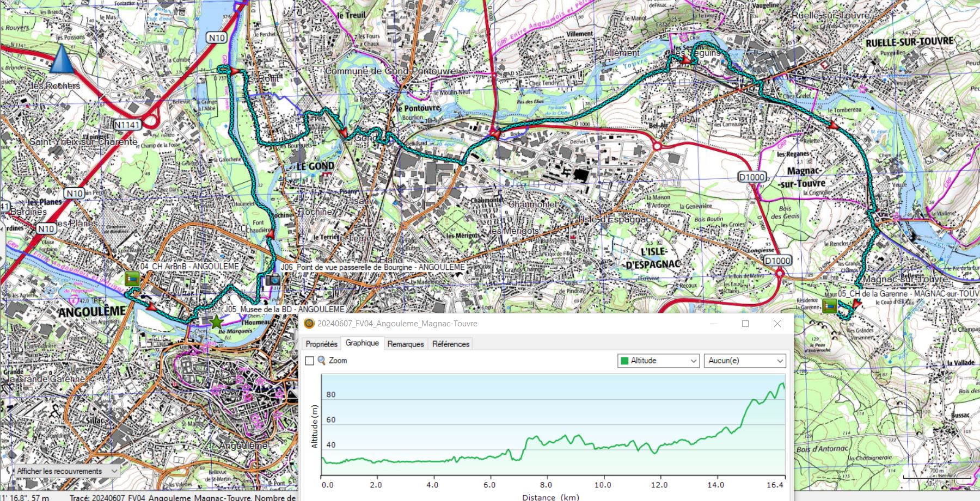980x501 pixels.
Task: Click the elevation profile peak near 16 km
Action: click(782, 384)
